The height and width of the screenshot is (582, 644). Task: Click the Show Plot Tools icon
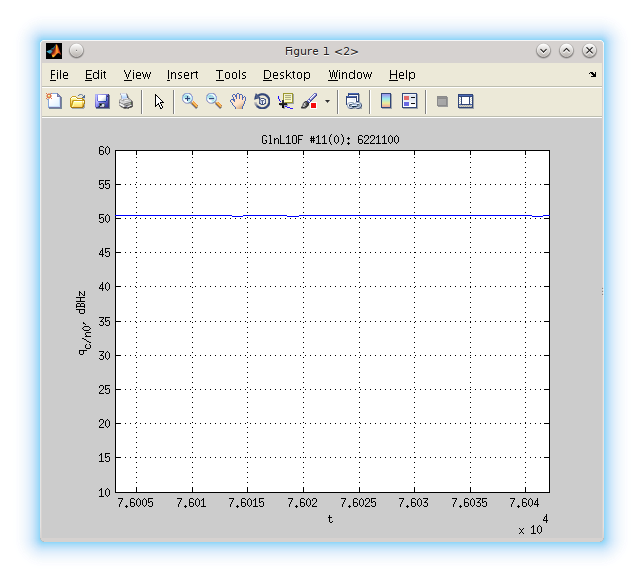[465, 101]
